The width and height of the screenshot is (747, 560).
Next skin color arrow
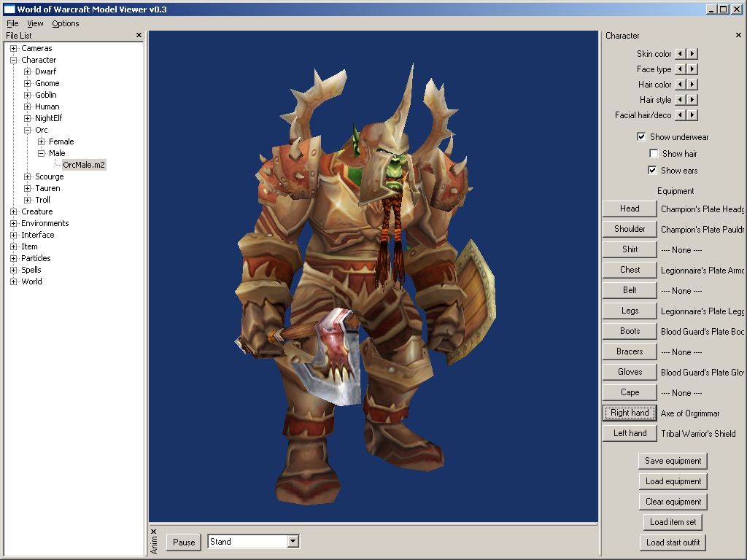point(692,54)
